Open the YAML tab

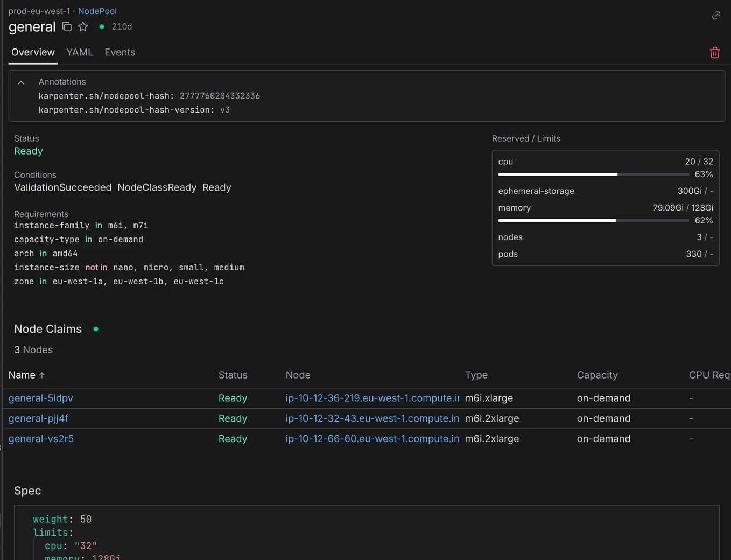pos(80,52)
